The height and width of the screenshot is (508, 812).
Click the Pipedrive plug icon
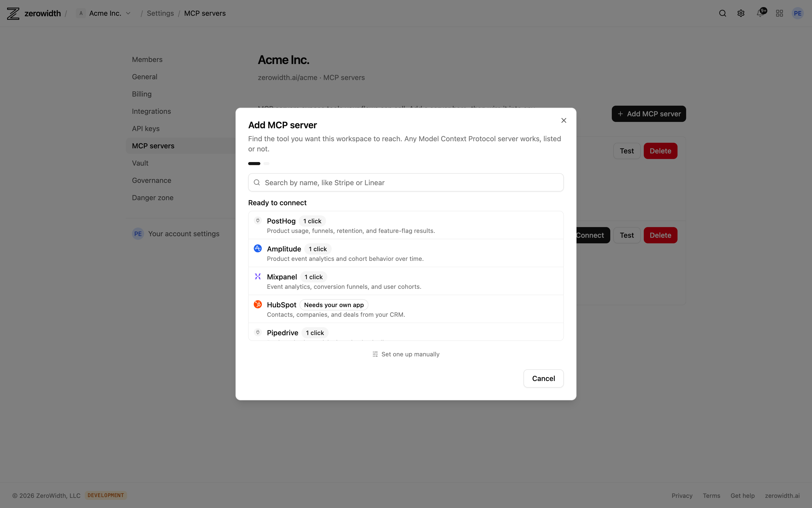coord(258,332)
